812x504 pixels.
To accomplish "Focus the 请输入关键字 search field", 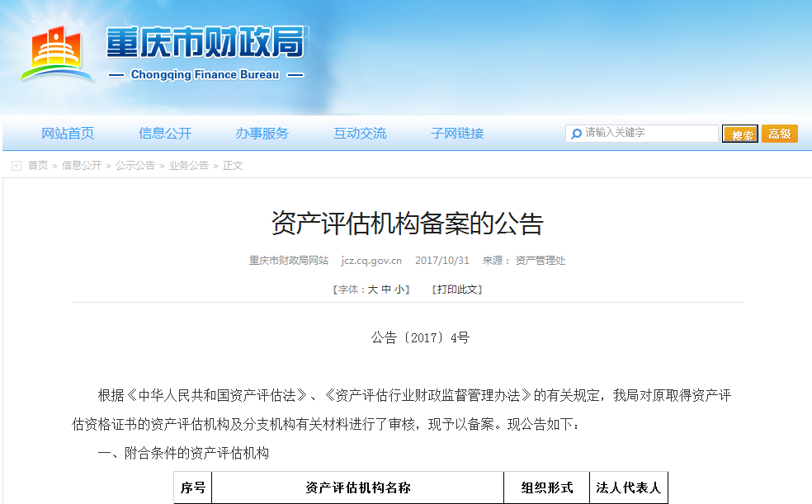I will point(649,133).
